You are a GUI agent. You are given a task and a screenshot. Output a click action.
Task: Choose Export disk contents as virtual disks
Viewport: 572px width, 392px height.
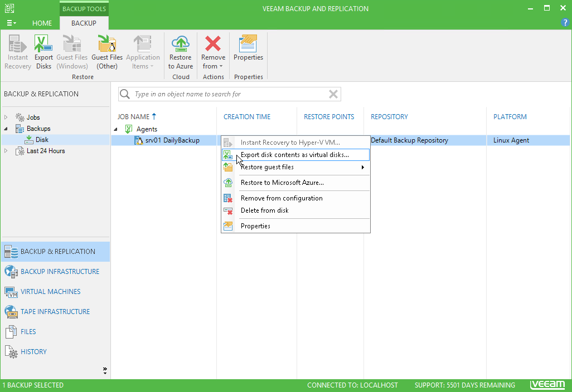pyautogui.click(x=295, y=155)
